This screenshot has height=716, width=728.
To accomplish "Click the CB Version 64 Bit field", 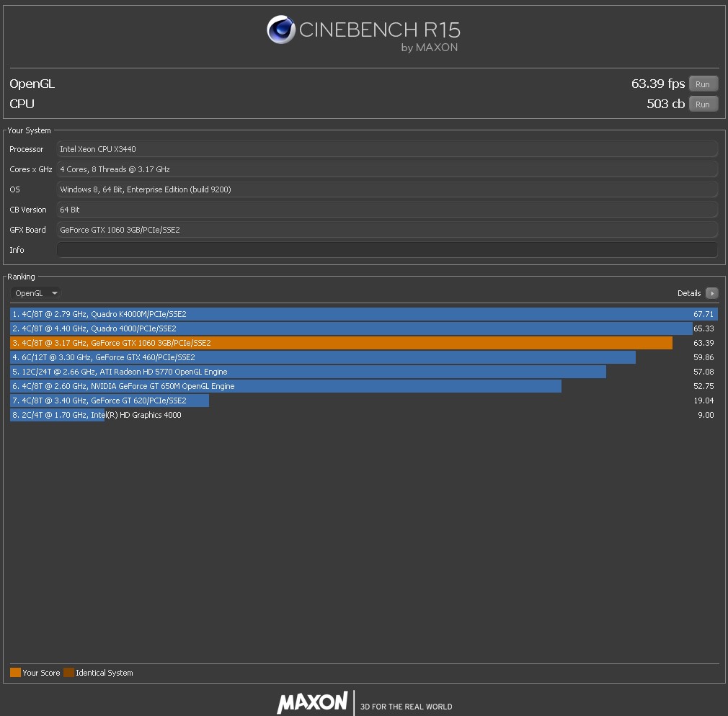I will pos(387,210).
